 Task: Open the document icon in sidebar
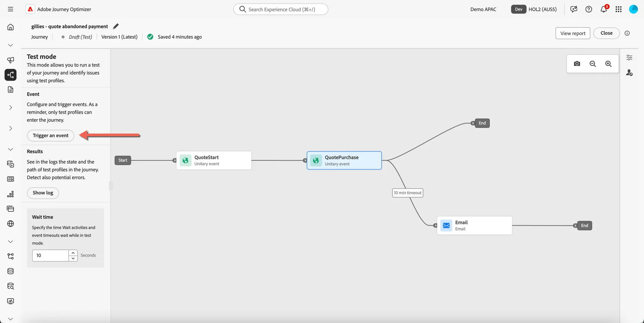pos(10,90)
